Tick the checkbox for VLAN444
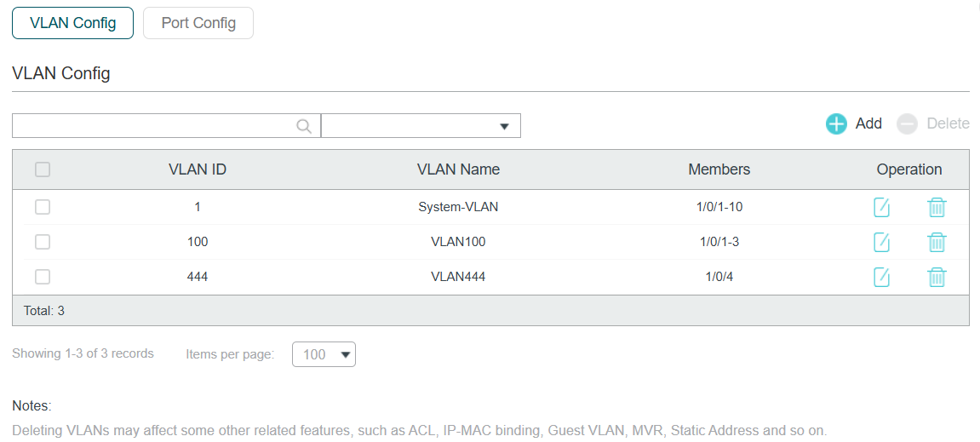This screenshot has width=980, height=442. [43, 277]
